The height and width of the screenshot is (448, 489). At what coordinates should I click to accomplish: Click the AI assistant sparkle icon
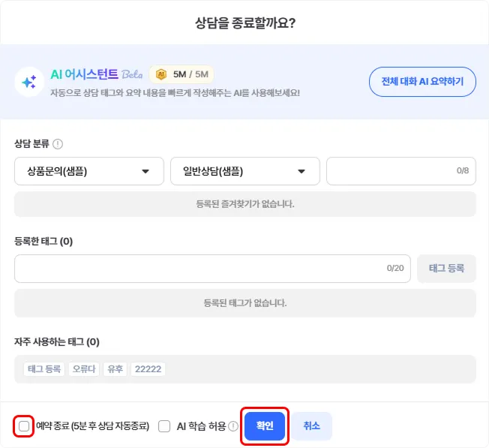pos(30,82)
